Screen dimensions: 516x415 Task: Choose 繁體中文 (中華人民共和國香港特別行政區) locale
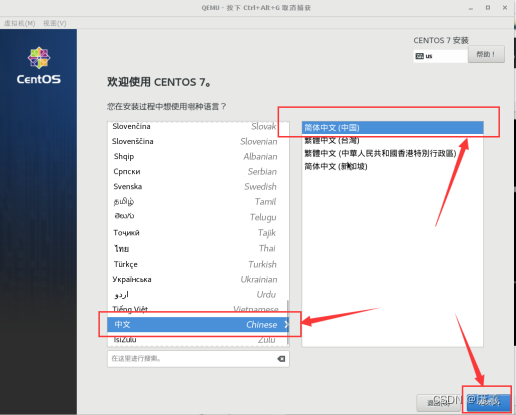point(393,153)
